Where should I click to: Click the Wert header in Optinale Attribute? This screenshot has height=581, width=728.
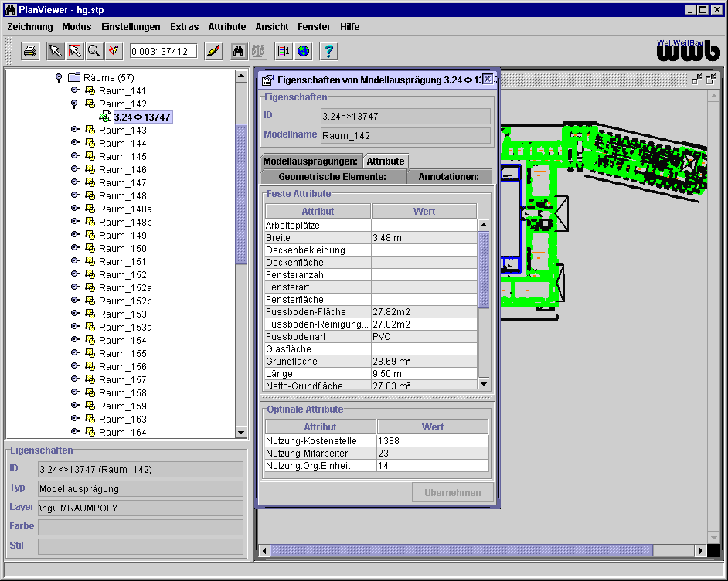coord(433,427)
